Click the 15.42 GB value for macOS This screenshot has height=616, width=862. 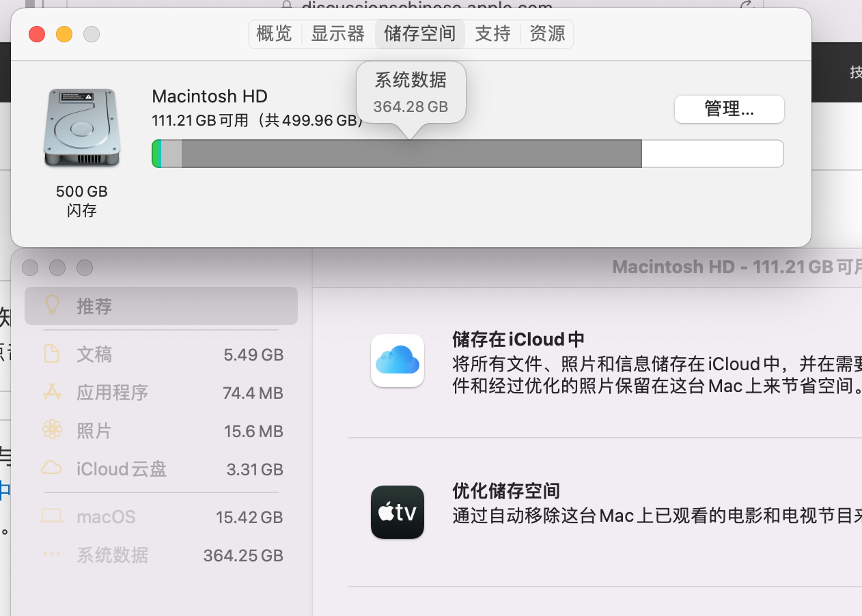pos(249,518)
